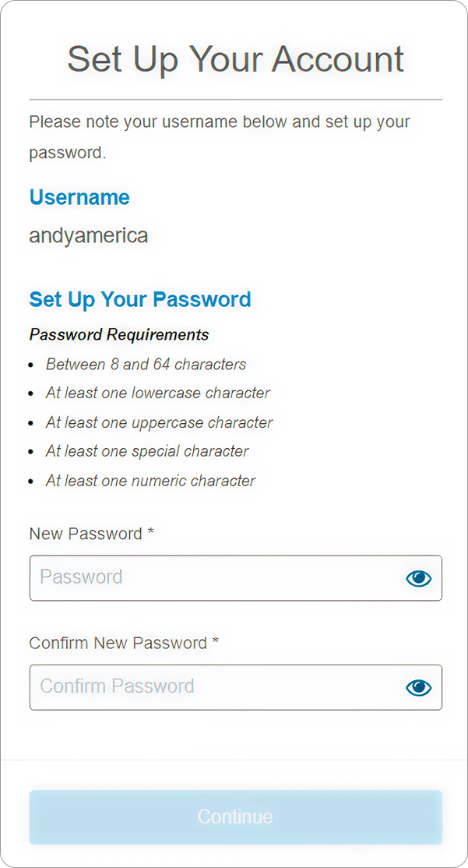Select the username text 'andyamerica'
The width and height of the screenshot is (468, 868).
coord(88,235)
